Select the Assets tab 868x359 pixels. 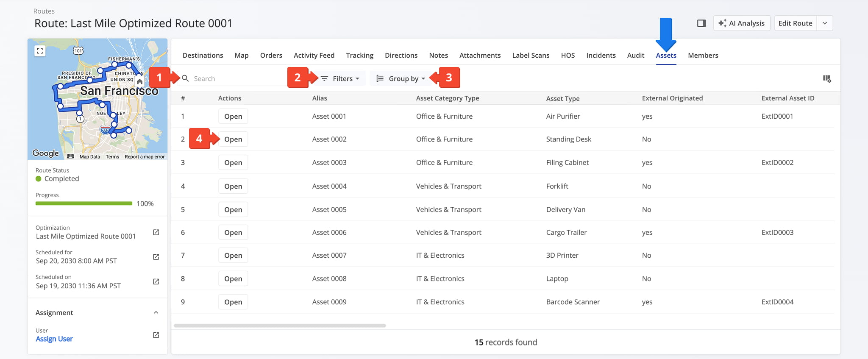click(666, 55)
